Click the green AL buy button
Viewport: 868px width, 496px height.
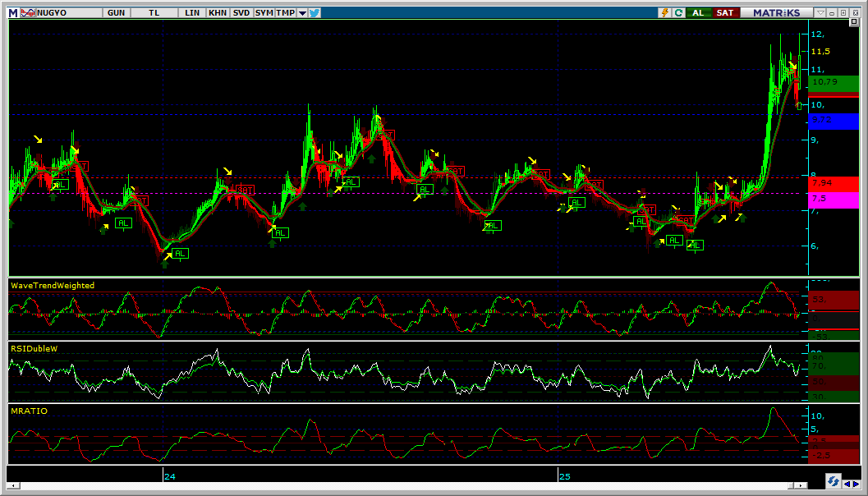tap(698, 13)
